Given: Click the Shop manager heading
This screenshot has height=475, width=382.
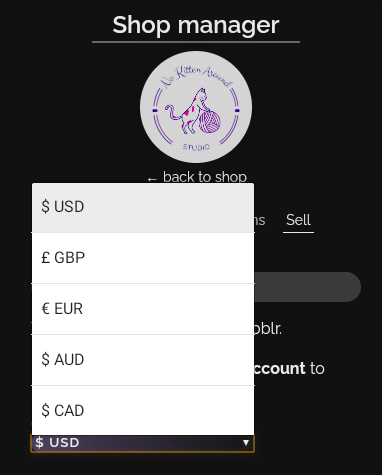Looking at the screenshot, I should (196, 25).
